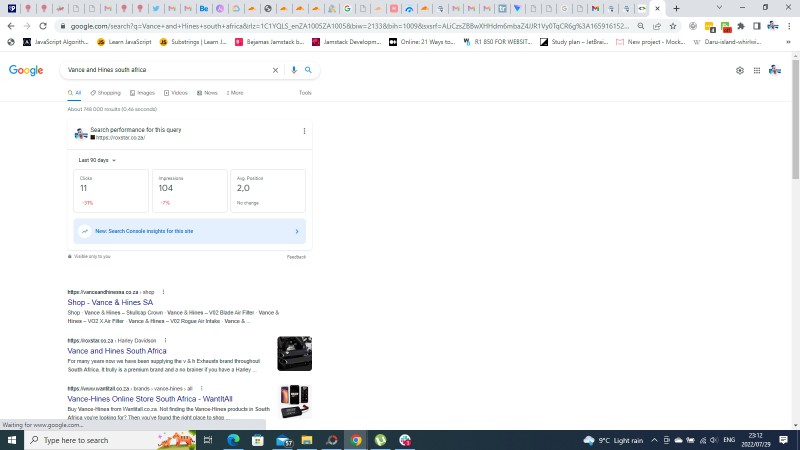
Task: Click the Impressions 104 metric card
Action: point(190,191)
